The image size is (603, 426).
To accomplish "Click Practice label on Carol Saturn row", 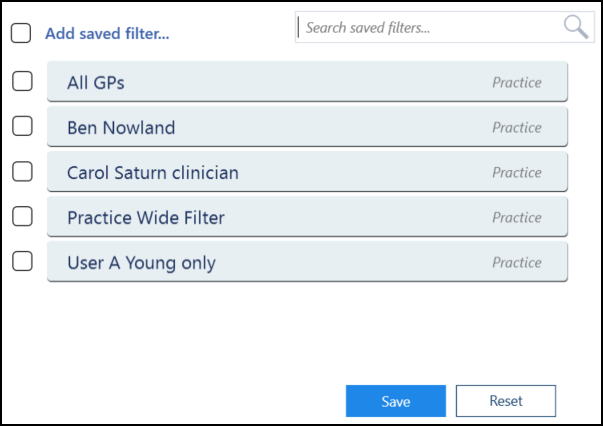I will 517,173.
